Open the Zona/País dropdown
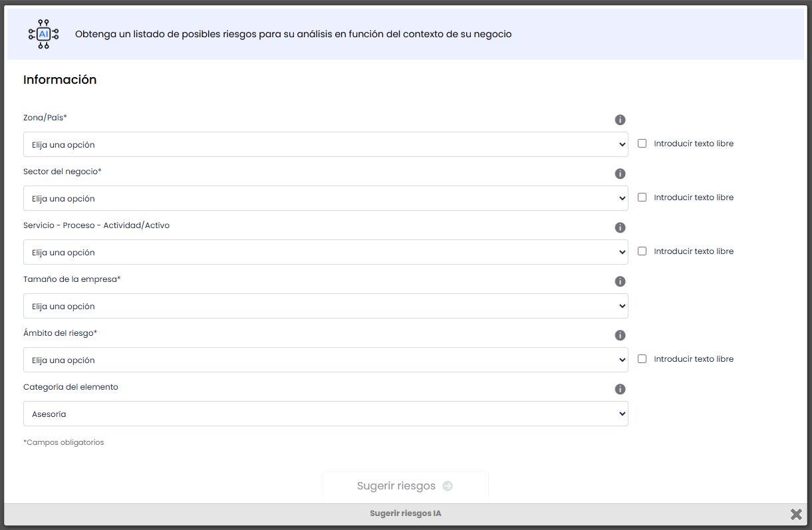 click(x=325, y=144)
